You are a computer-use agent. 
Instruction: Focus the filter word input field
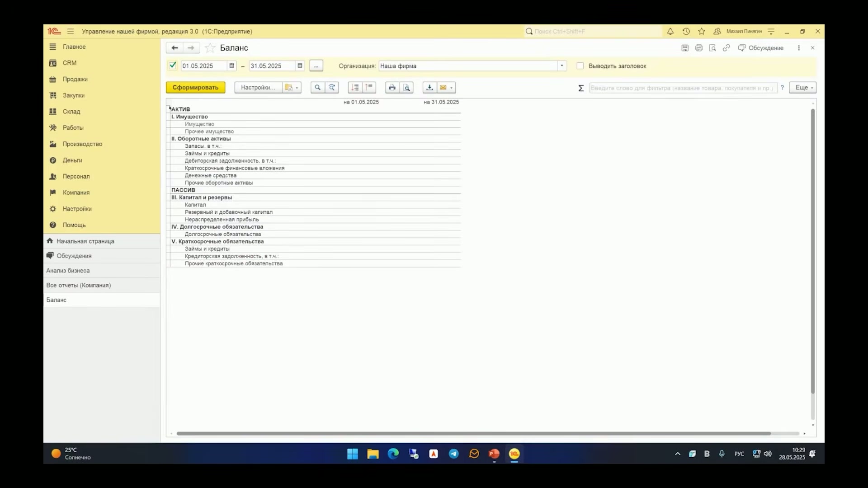pos(683,88)
